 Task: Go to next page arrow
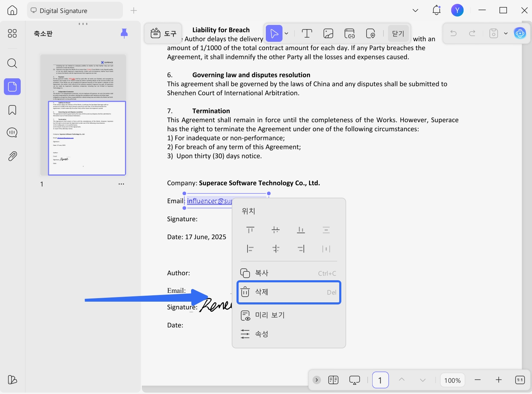(423, 380)
